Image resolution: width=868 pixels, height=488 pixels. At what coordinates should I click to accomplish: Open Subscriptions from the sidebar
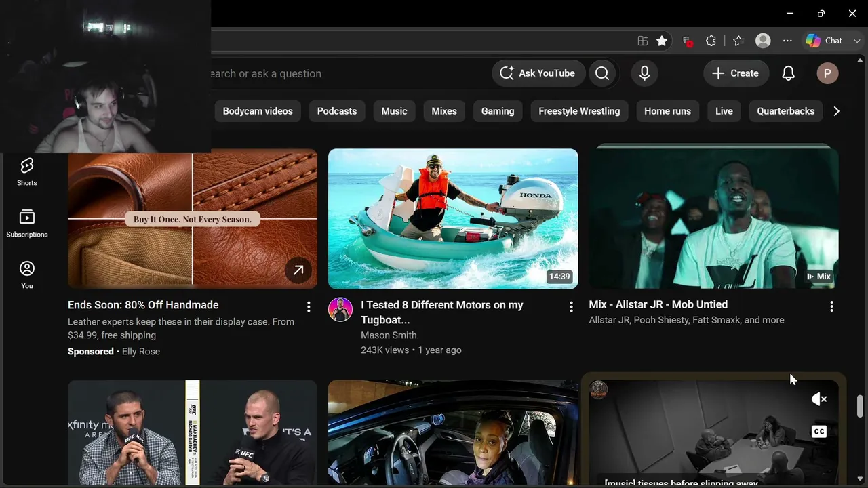point(27,223)
